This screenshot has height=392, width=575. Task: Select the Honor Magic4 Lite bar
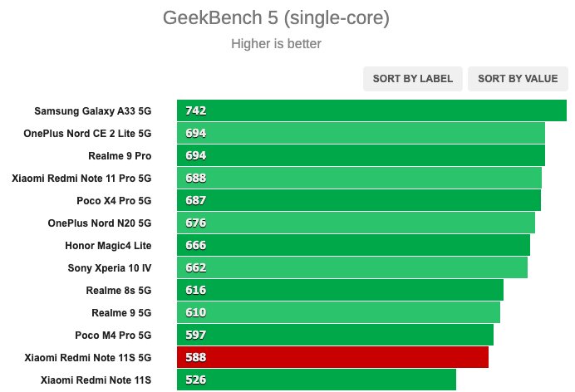(353, 245)
